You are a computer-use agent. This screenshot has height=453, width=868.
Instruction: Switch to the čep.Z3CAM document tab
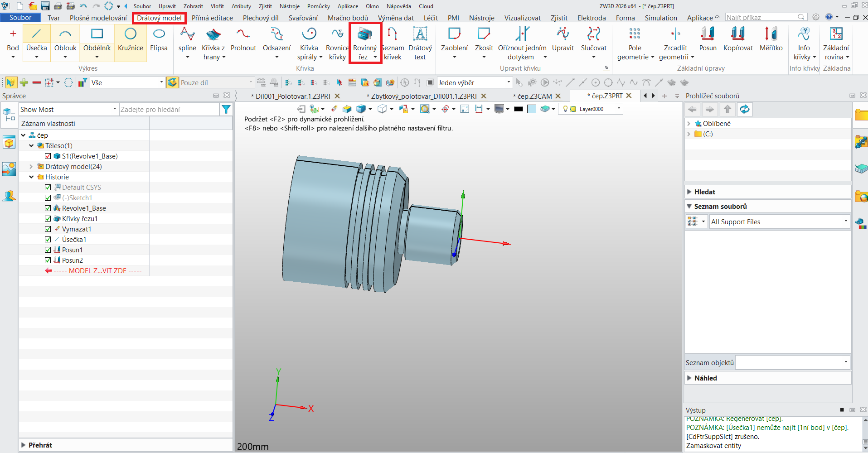tap(535, 96)
